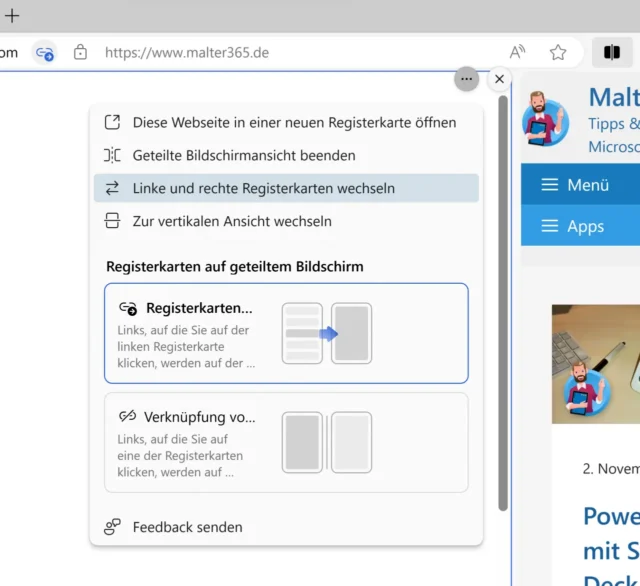
Task: Click 'Feedback senden'
Action: [187, 527]
